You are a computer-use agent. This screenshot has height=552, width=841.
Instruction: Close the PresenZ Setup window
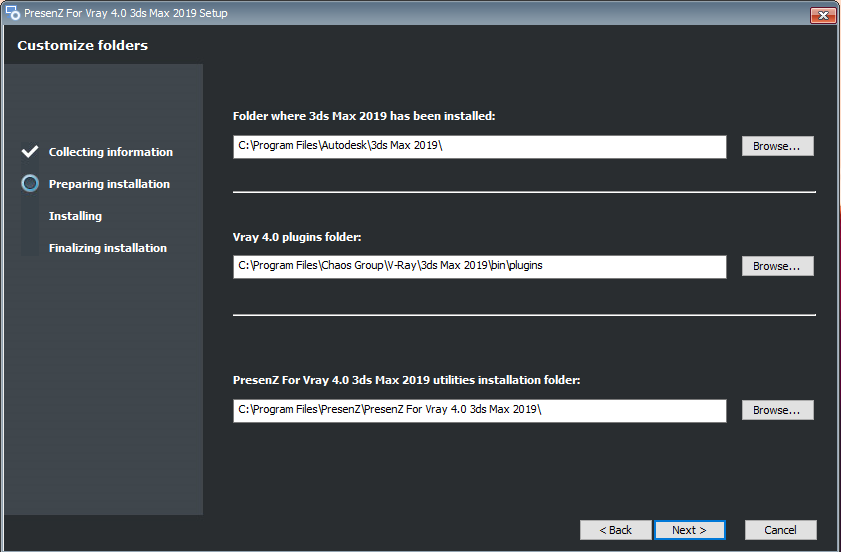(823, 15)
